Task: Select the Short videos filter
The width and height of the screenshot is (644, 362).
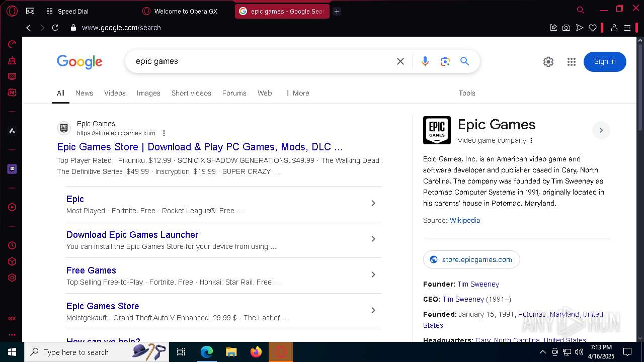Action: [x=191, y=93]
